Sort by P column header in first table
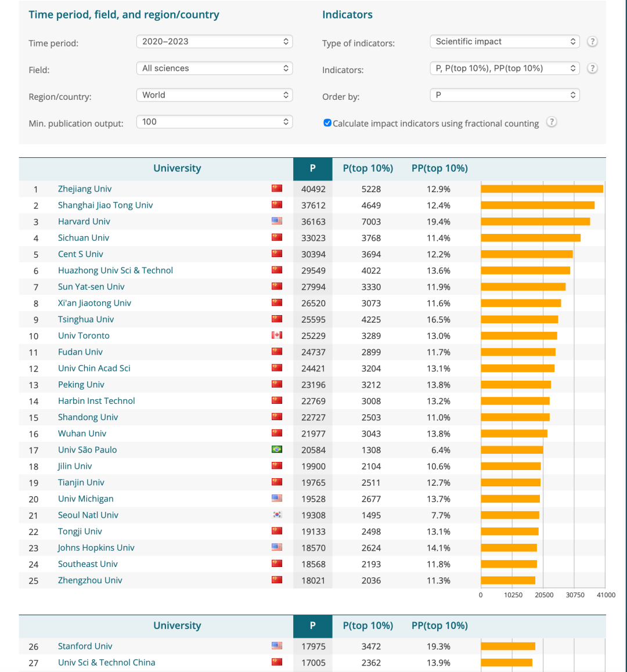The image size is (627, 672). (313, 169)
